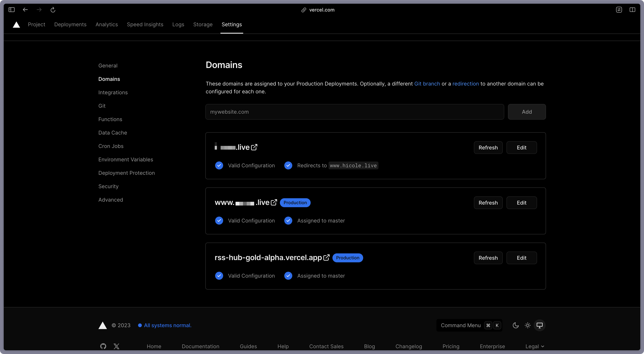Switch to the Deployments tab

70,24
